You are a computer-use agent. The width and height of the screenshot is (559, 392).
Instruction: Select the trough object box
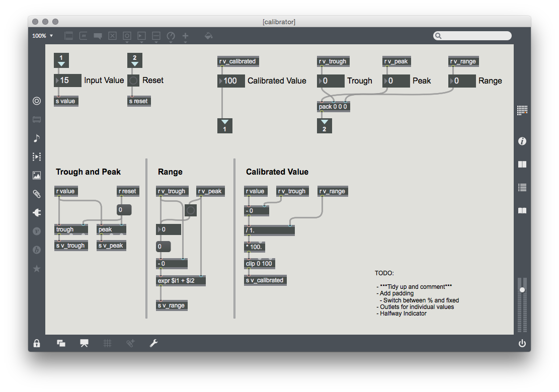click(71, 229)
